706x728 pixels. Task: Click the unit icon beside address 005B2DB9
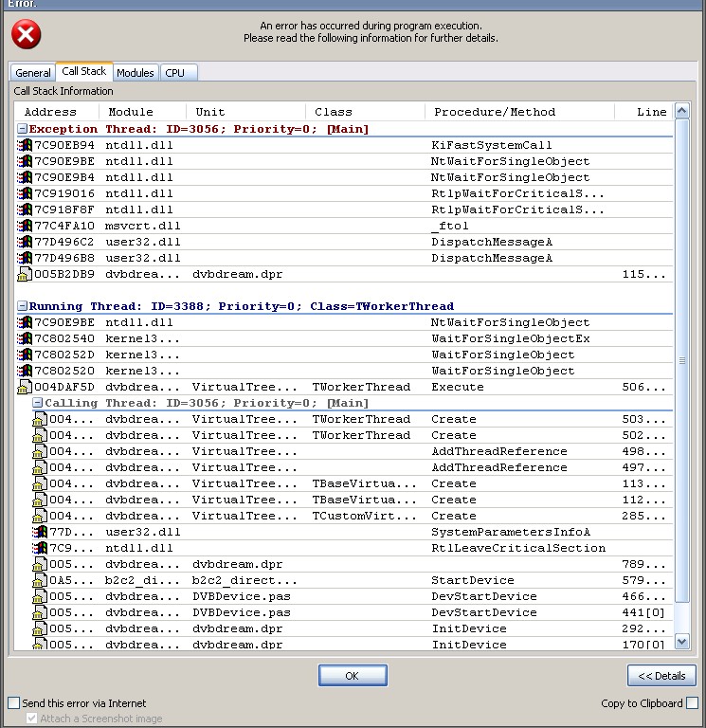(25, 274)
